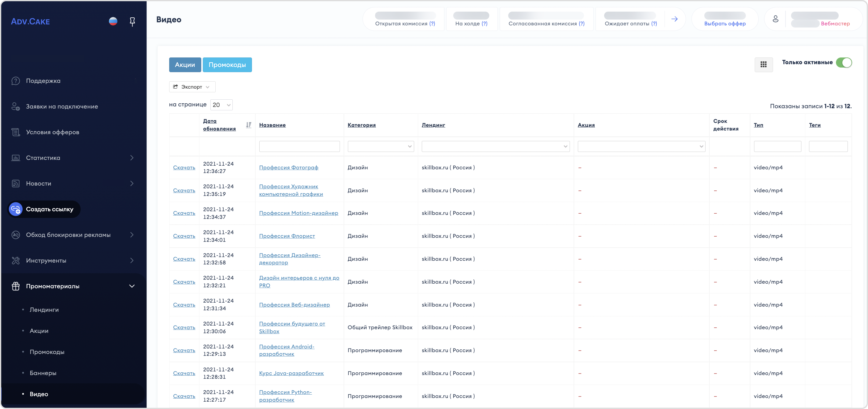
Task: Click the pin/bookmark icon in header
Action: [132, 21]
